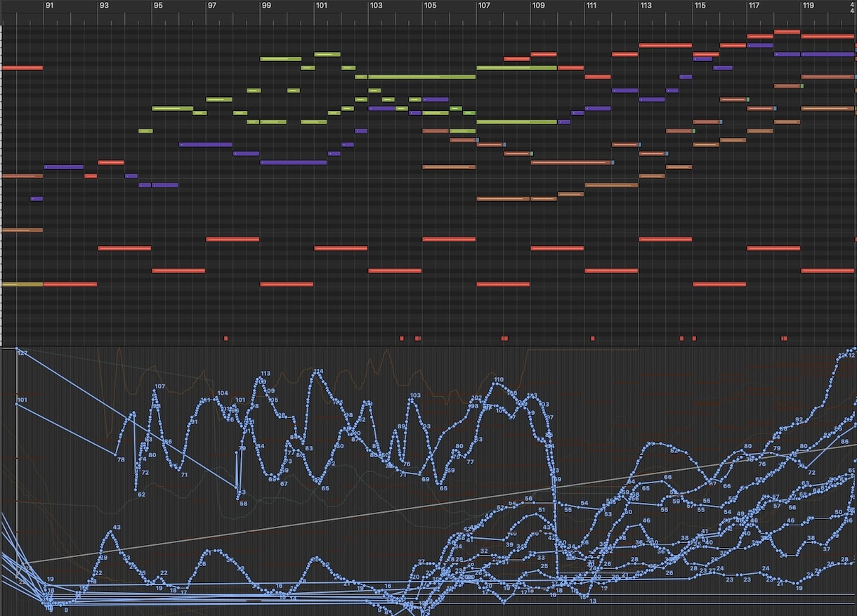This screenshot has width=857, height=616.
Task: Select the automation dip labeled 62
Action: point(137,489)
